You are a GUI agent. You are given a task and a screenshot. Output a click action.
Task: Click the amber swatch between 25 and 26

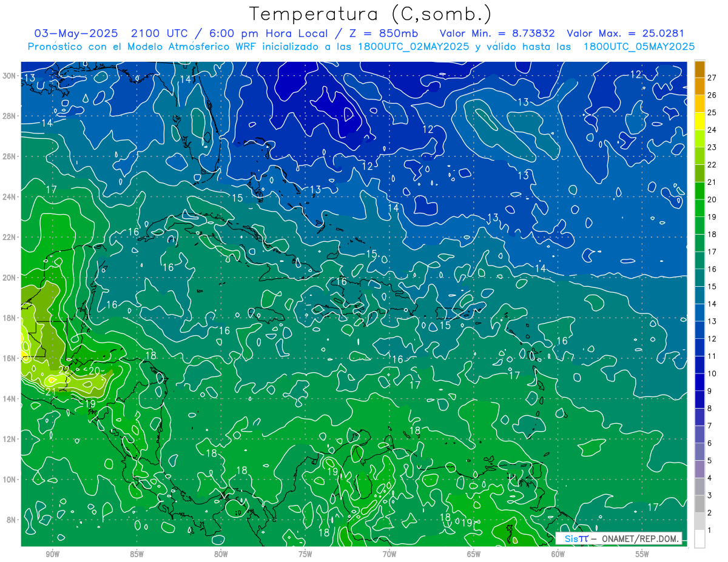(699, 103)
